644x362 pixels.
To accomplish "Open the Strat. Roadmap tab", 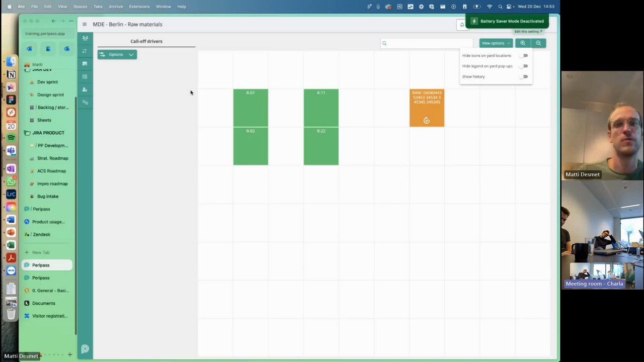I will [50, 158].
